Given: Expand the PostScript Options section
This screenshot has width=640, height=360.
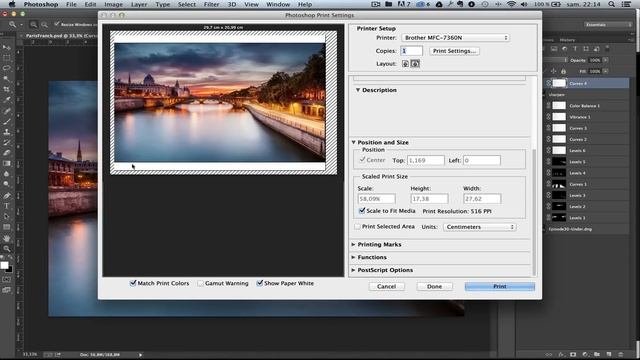Looking at the screenshot, I should tap(353, 270).
